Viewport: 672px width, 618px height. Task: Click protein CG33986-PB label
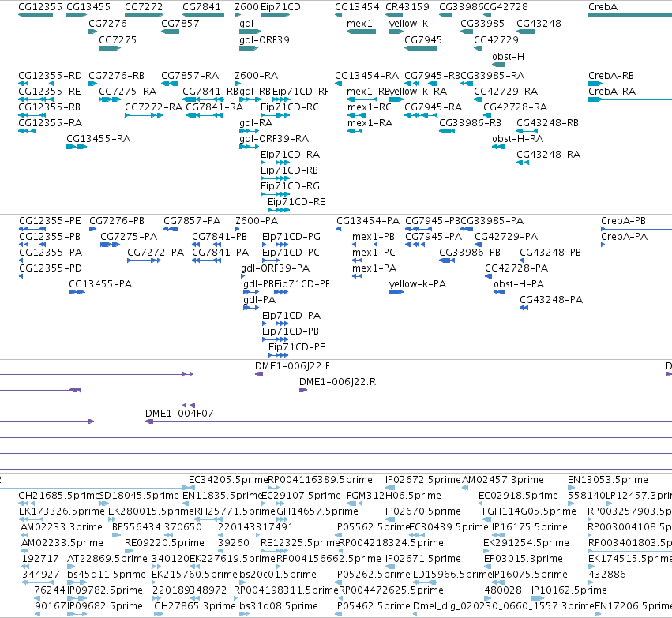tap(470, 253)
